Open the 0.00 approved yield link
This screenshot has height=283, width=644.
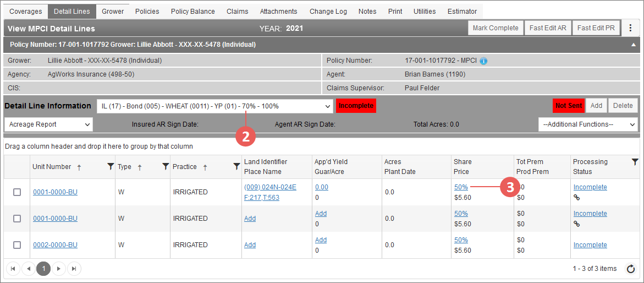tap(322, 187)
